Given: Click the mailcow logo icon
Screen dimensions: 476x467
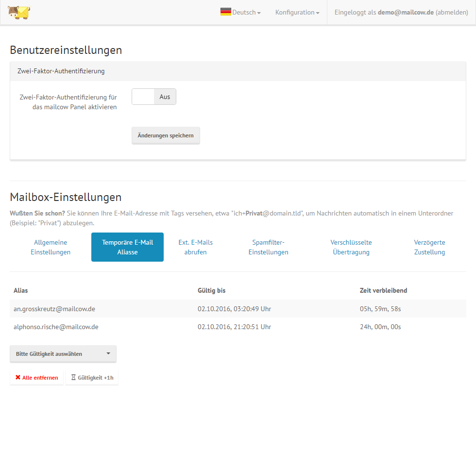Looking at the screenshot, I should (x=19, y=13).
